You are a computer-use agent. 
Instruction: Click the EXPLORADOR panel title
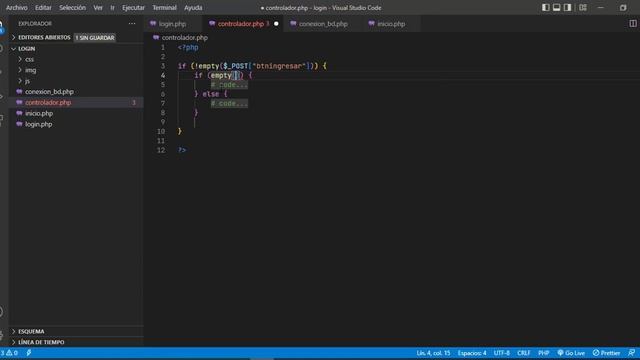coord(35,24)
